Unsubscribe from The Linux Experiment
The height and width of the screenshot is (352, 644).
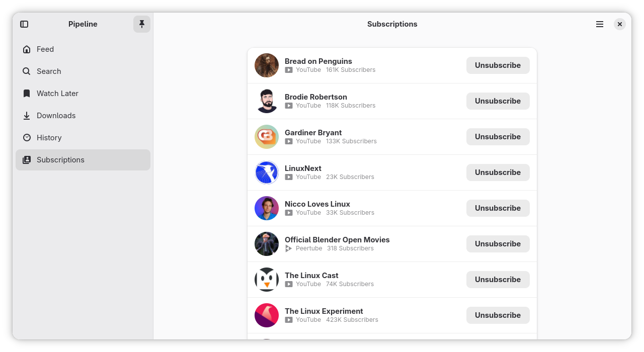[498, 315]
